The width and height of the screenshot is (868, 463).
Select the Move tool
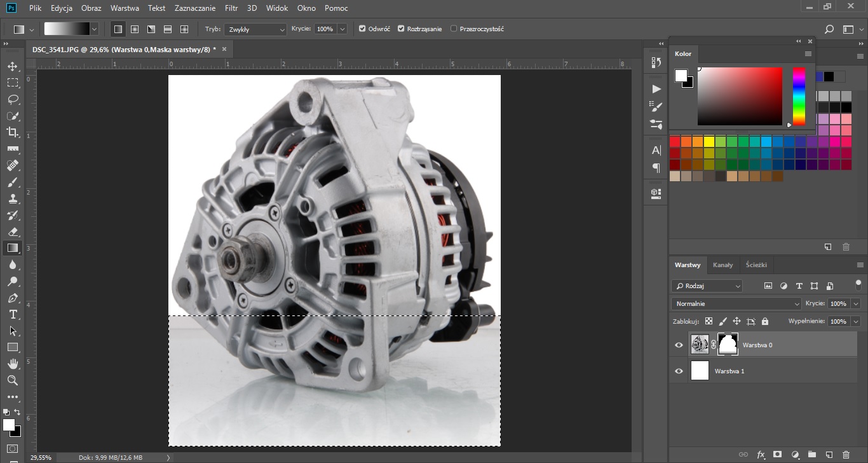[x=13, y=66]
